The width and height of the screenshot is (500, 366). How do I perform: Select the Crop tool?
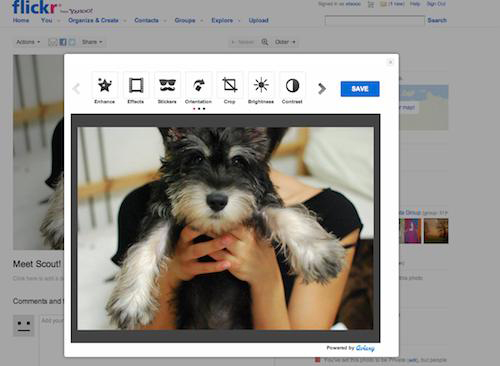(x=230, y=88)
